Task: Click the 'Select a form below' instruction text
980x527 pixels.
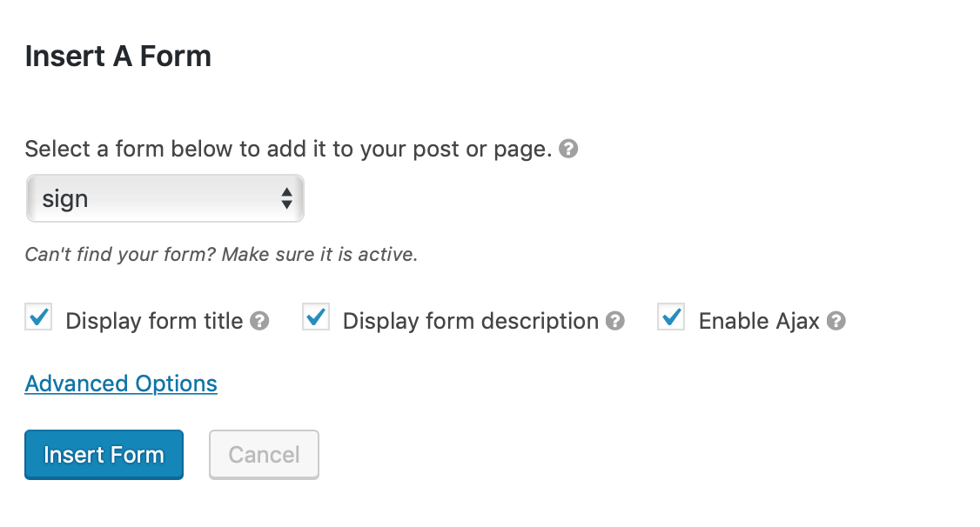Action: pyautogui.click(x=288, y=150)
